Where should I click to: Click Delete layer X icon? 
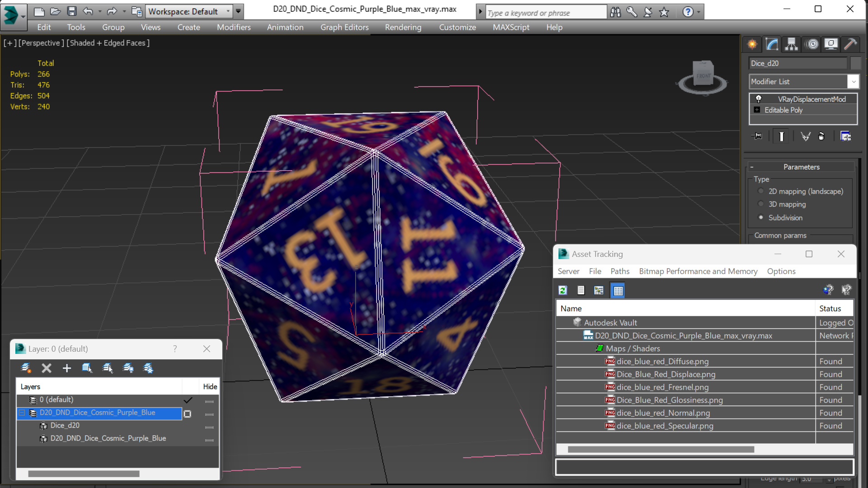pyautogui.click(x=47, y=368)
